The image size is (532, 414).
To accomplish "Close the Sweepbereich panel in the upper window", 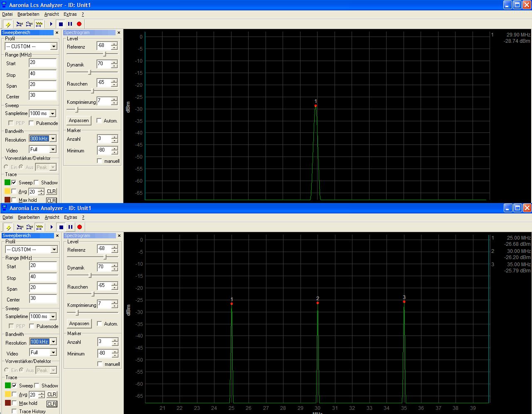I will pos(57,33).
